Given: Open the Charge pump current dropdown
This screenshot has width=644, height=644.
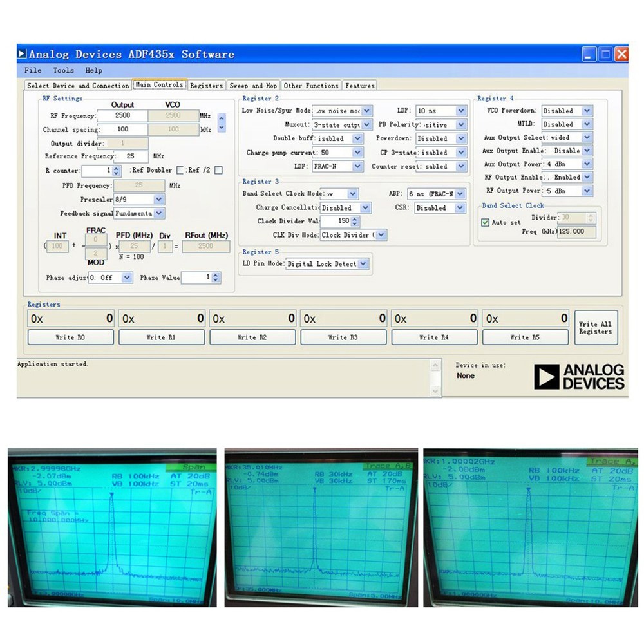Looking at the screenshot, I should 357,153.
